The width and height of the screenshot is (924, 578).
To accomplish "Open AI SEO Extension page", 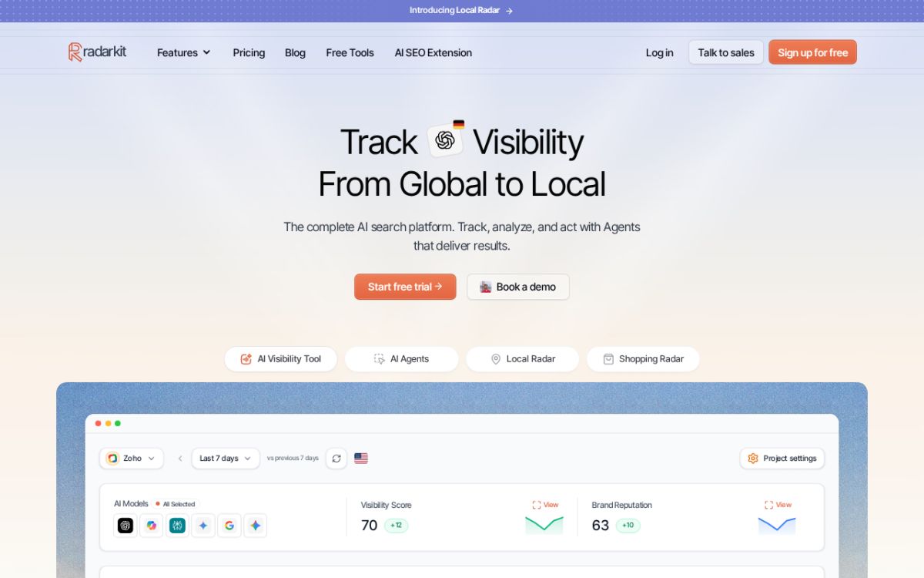I will (433, 52).
